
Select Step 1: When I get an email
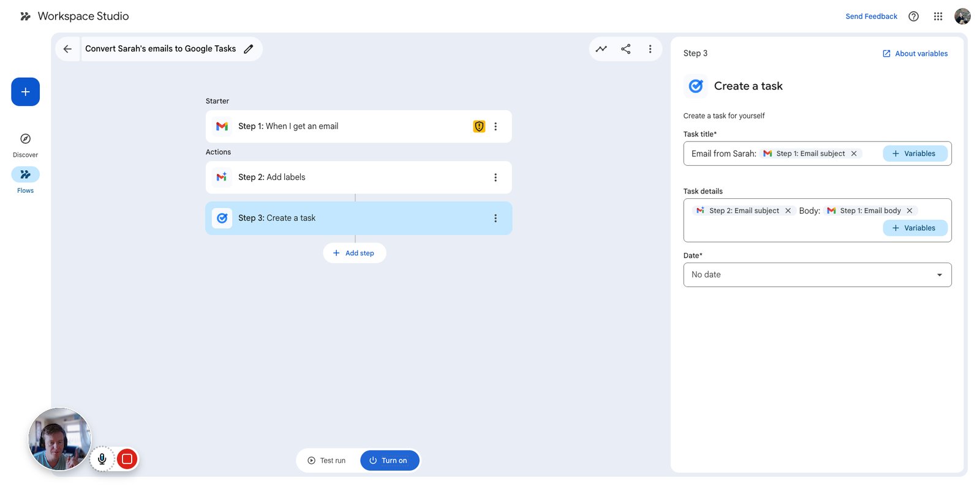point(358,126)
